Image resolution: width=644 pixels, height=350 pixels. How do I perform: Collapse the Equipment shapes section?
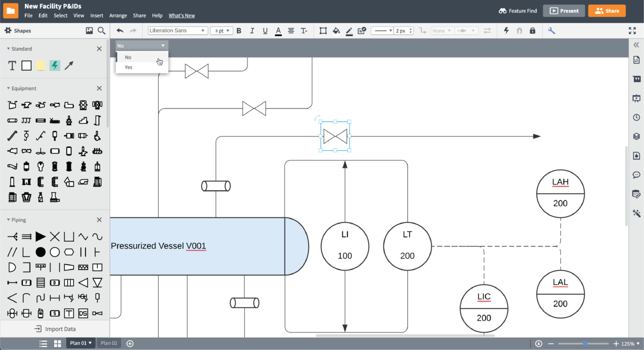click(9, 89)
